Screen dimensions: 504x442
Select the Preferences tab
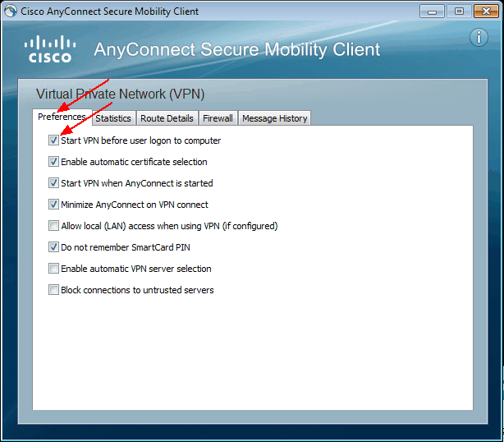(x=62, y=117)
